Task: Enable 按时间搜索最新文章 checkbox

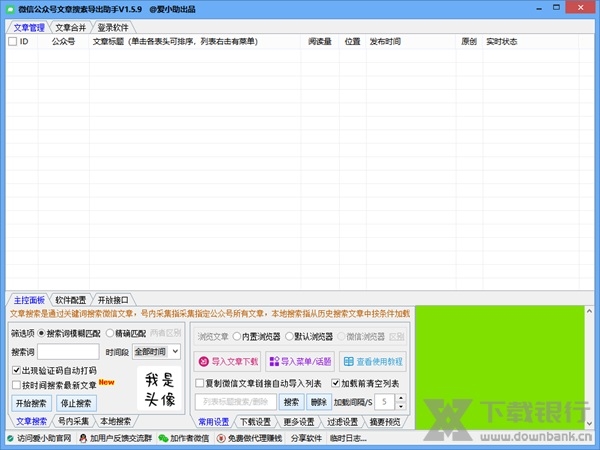Action: [16, 385]
